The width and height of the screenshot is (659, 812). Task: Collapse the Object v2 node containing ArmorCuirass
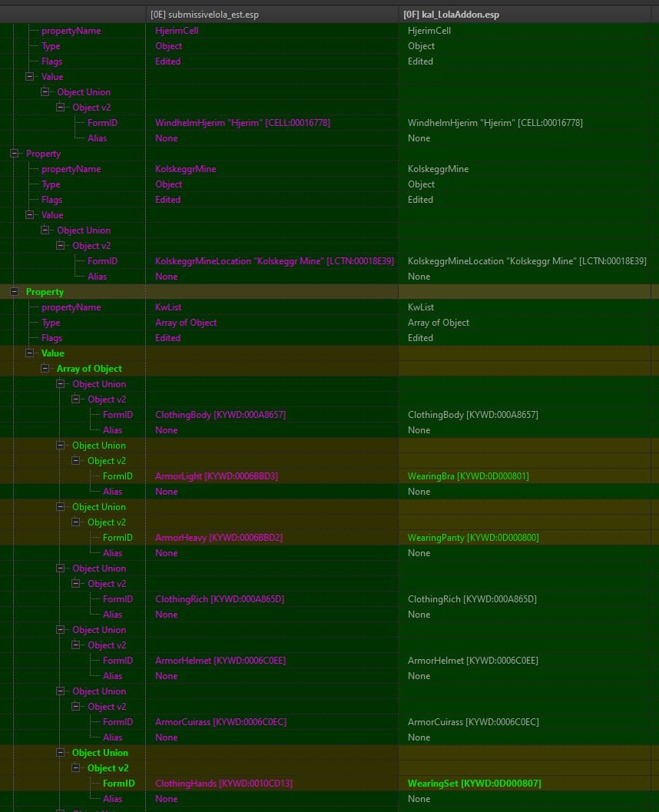[75, 706]
